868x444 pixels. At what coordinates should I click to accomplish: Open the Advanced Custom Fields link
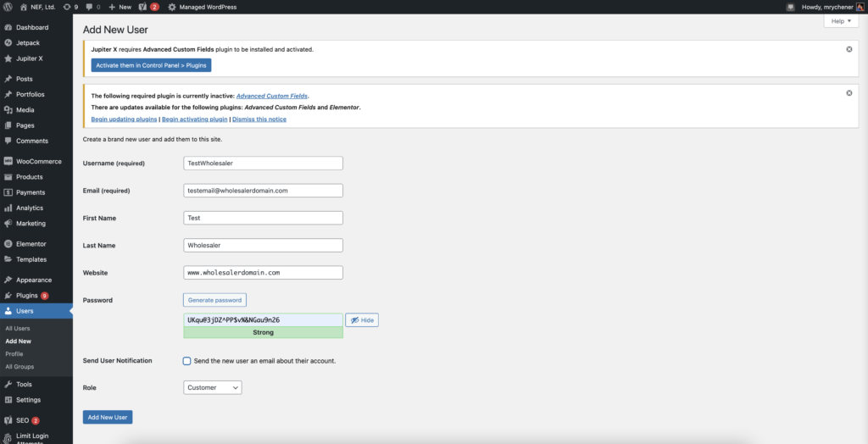(272, 96)
